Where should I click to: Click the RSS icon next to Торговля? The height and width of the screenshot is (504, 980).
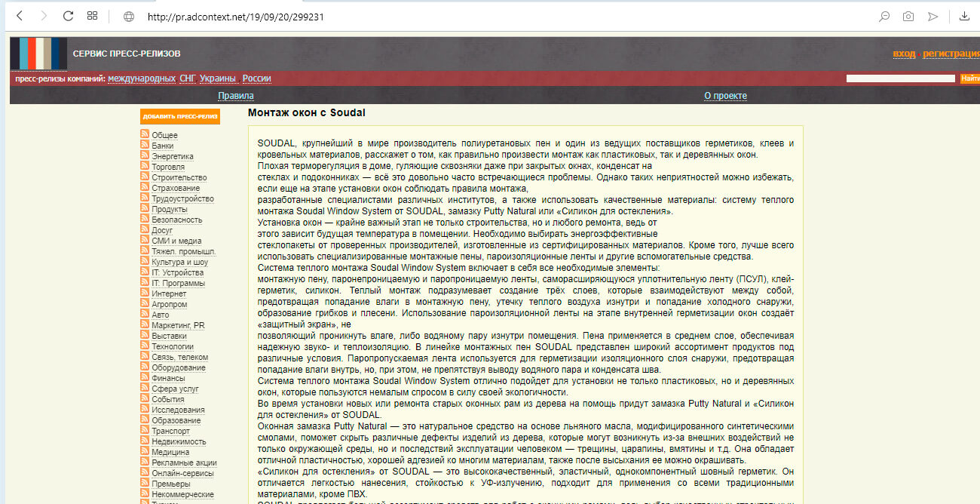(x=145, y=167)
